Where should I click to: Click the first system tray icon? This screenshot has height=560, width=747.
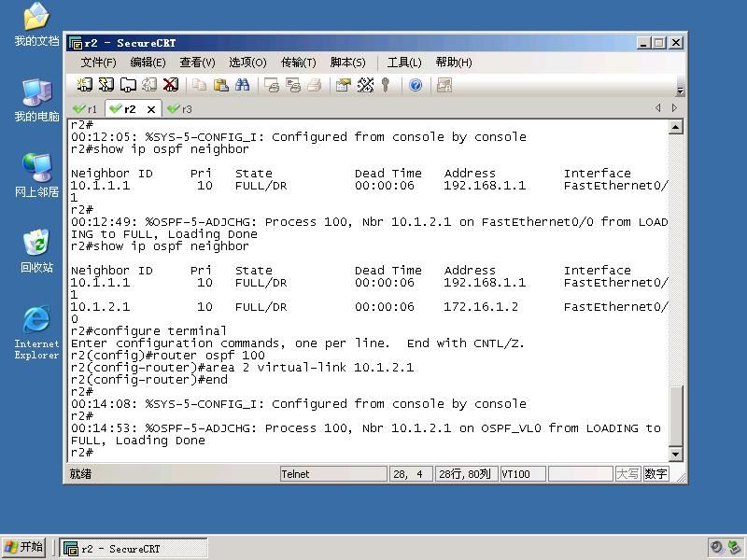716,548
